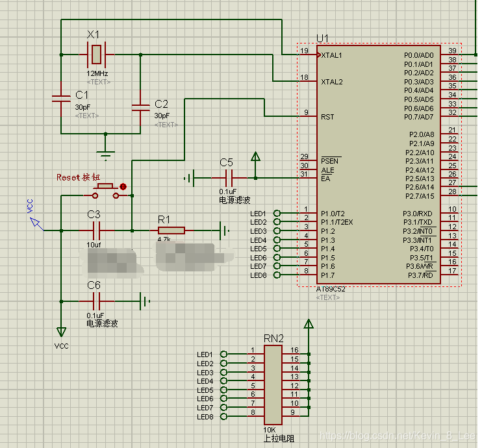Select the X1 12MHz crystal component
Screen dimensions: 482x448
click(97, 55)
